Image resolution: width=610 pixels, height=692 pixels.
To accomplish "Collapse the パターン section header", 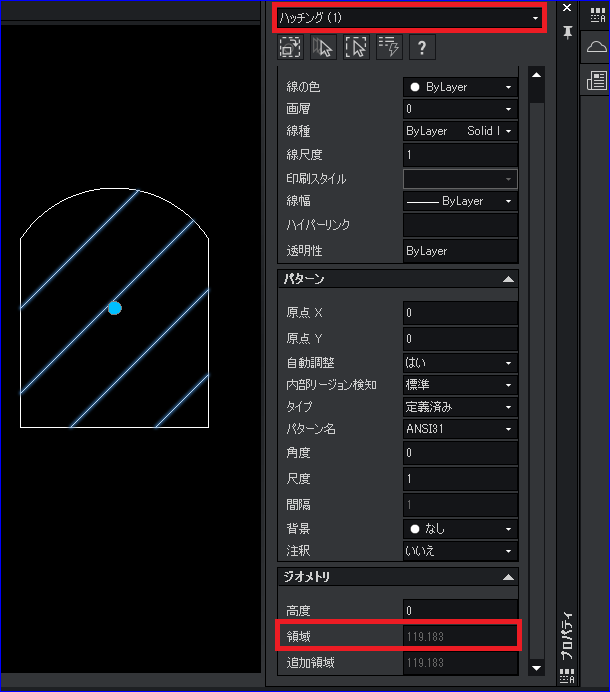I will (398, 279).
